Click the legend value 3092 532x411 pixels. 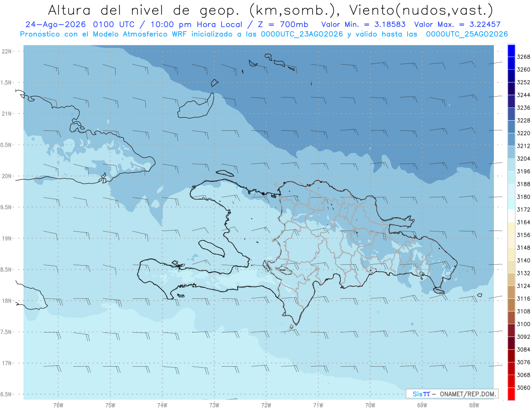523,337
